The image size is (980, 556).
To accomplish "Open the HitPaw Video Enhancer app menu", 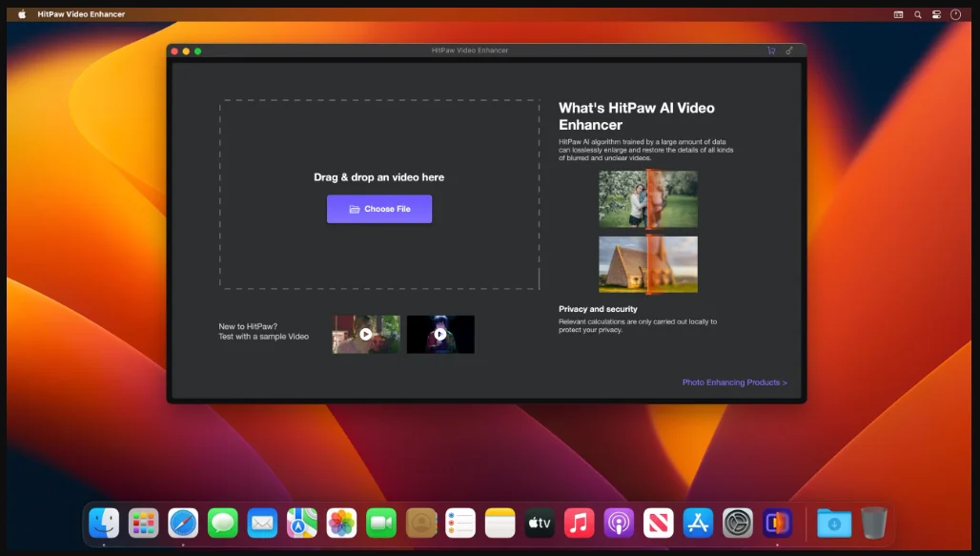I will point(81,13).
